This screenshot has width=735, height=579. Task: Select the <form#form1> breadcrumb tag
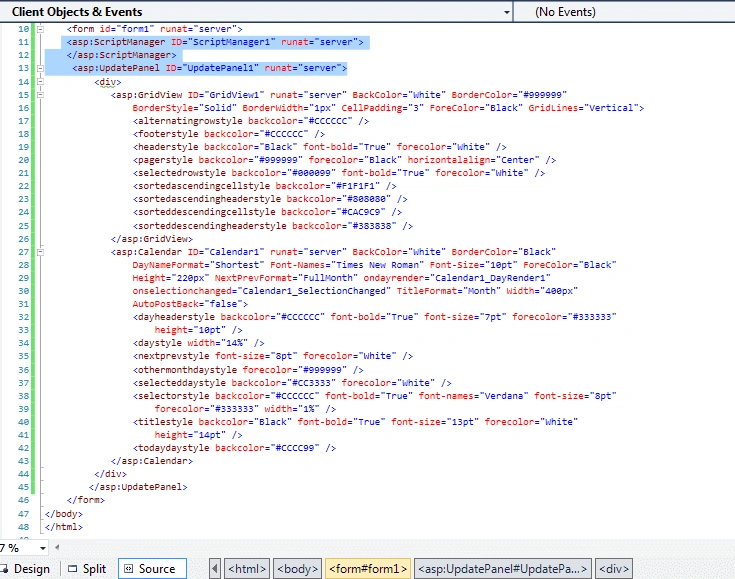click(x=368, y=569)
